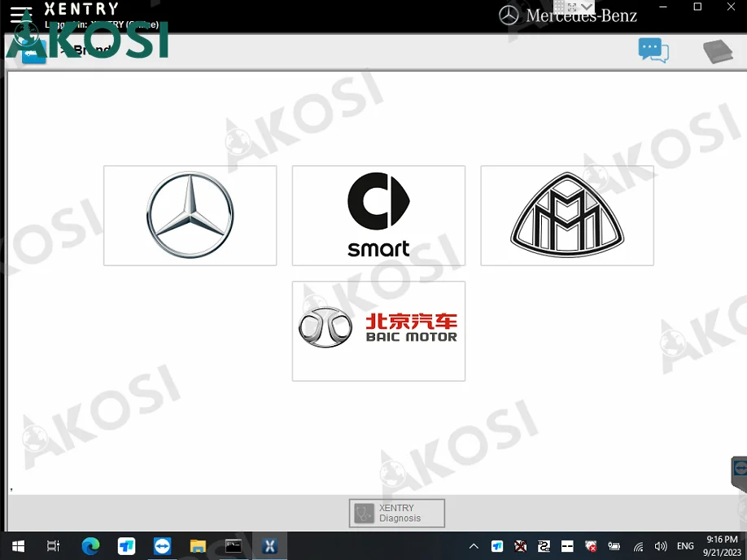747x560 pixels.
Task: Choose the smart brand tile
Action: coord(378,216)
